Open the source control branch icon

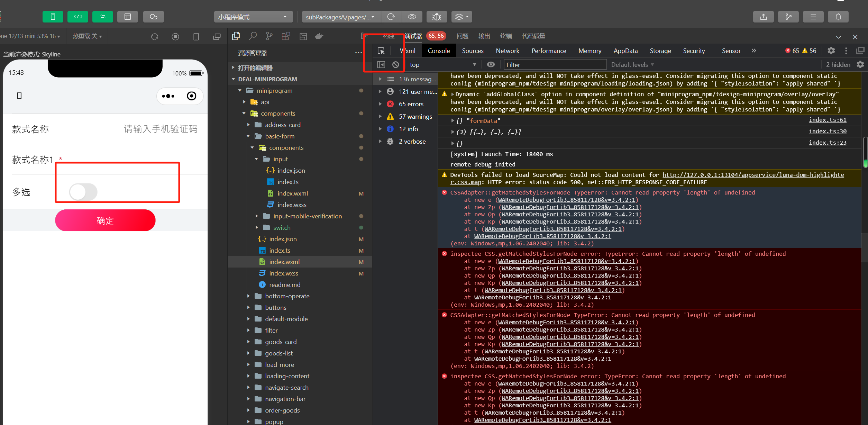[x=269, y=36]
